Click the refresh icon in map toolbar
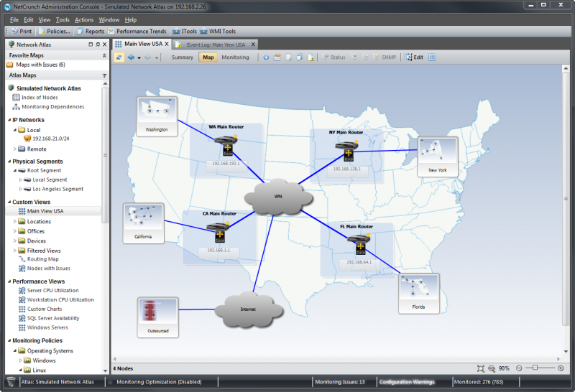The height and width of the screenshot is (392, 575). click(x=119, y=57)
